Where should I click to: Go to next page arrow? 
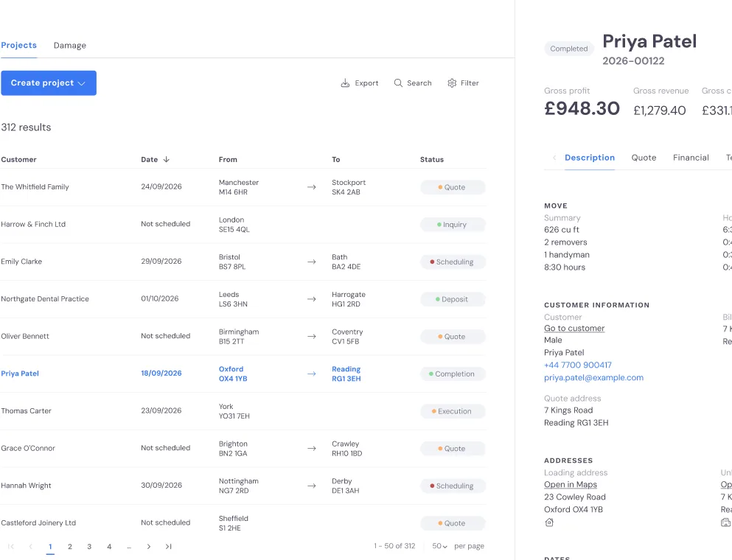pyautogui.click(x=148, y=547)
